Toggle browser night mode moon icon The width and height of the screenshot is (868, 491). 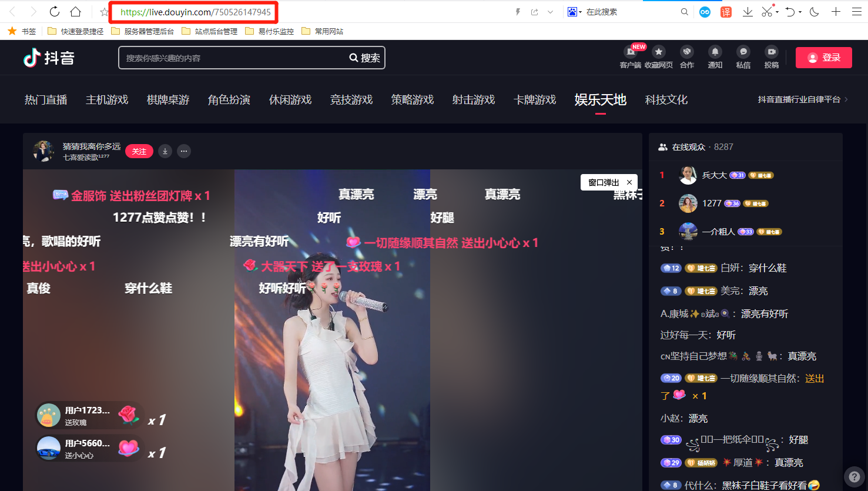[x=814, y=12]
